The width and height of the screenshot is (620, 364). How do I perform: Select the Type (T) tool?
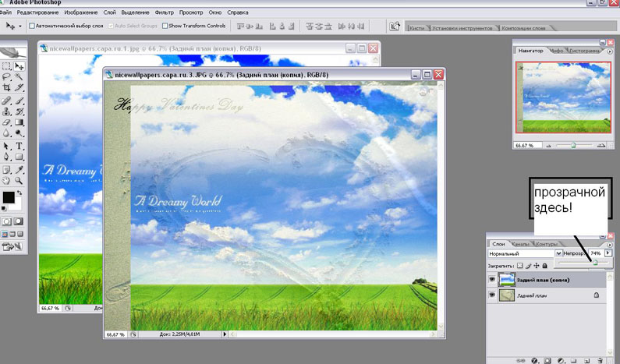pos(19,146)
